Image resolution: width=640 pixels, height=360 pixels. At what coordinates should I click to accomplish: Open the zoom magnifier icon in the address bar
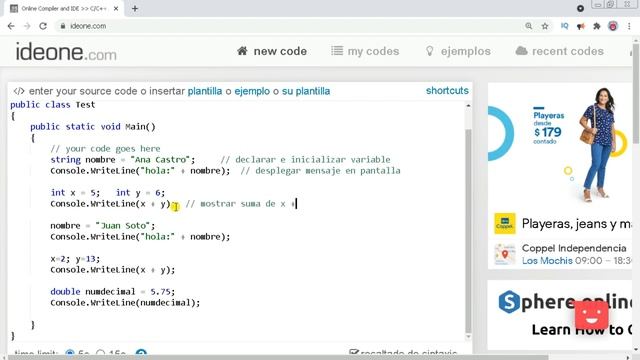coord(529,26)
